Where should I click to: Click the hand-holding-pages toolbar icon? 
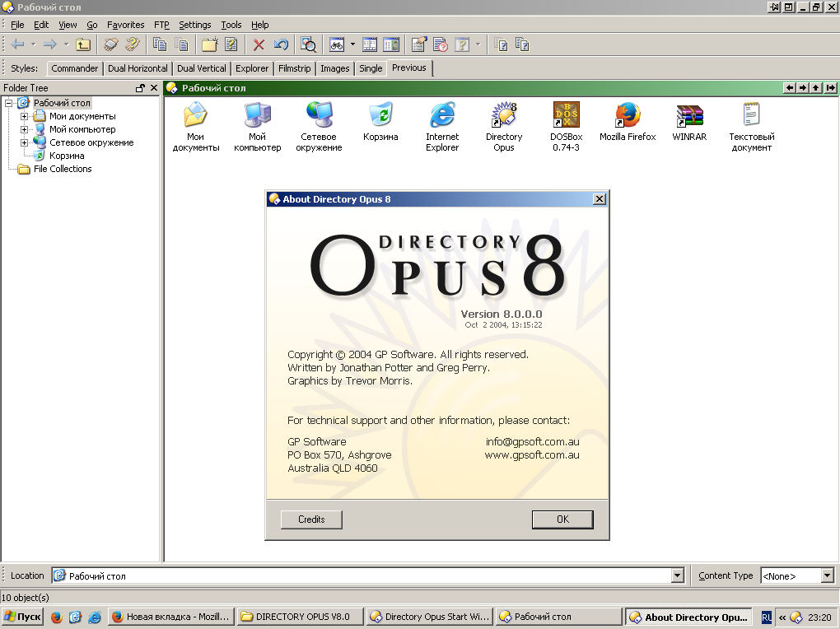pos(111,44)
